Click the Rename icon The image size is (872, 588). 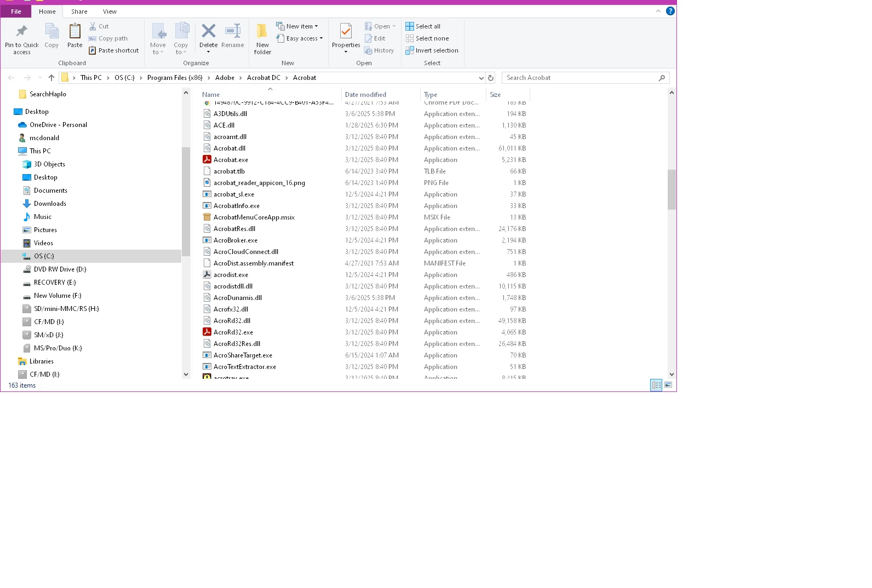pyautogui.click(x=233, y=31)
